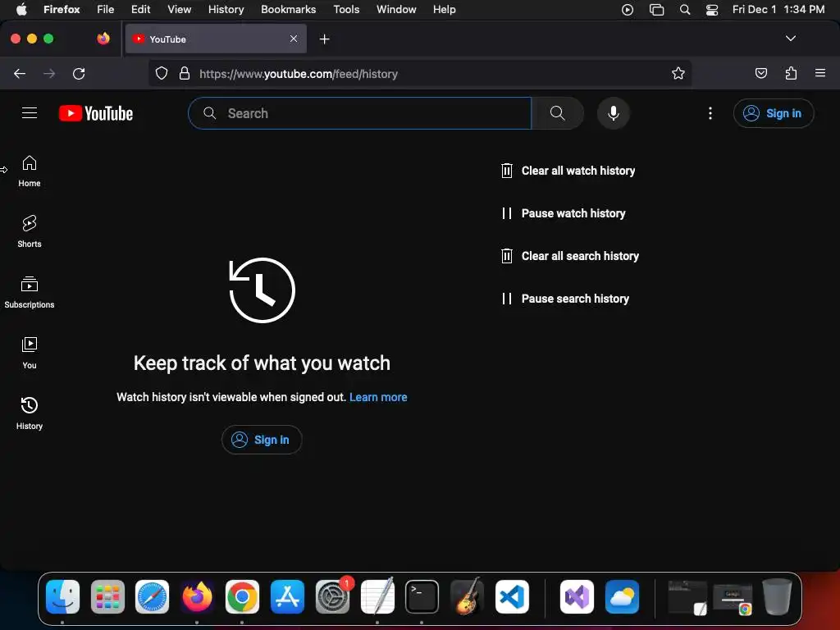Pause watch history
Screen dimensions: 840x630
click(563, 213)
